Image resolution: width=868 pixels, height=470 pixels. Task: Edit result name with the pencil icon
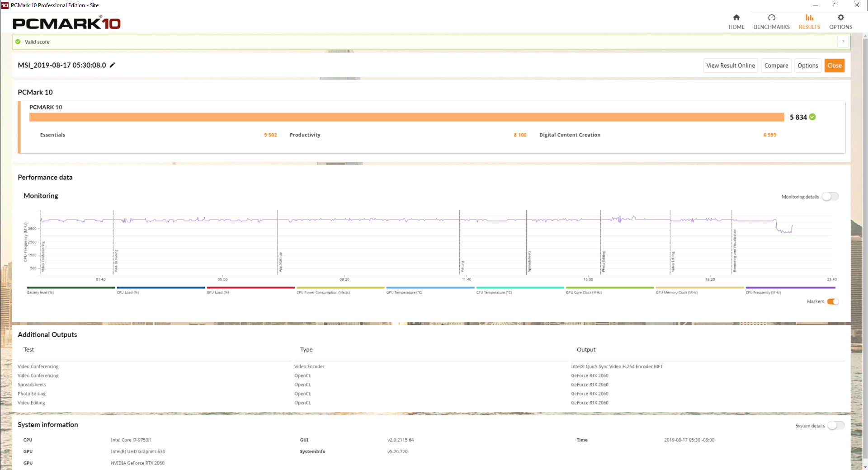point(113,65)
